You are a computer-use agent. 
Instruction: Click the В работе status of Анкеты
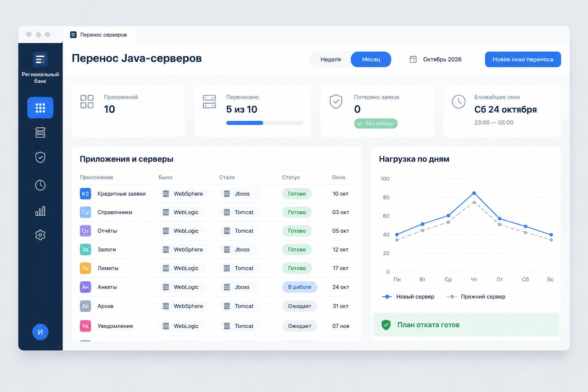coord(300,287)
